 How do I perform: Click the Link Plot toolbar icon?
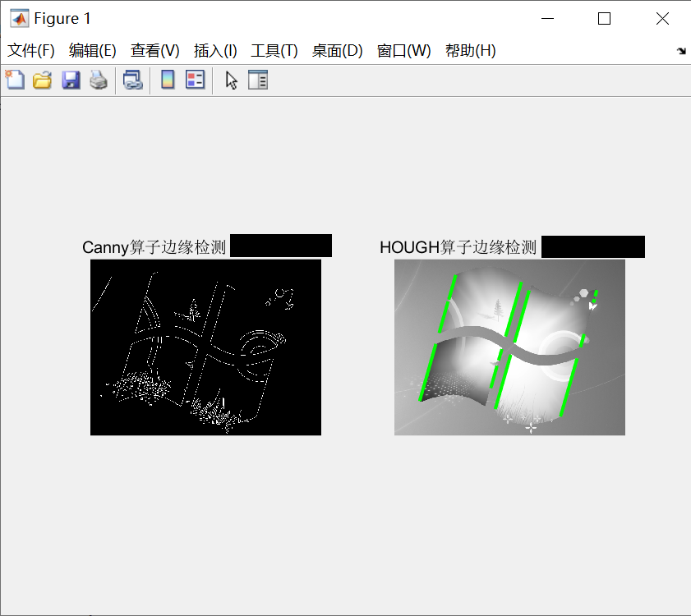coord(132,80)
